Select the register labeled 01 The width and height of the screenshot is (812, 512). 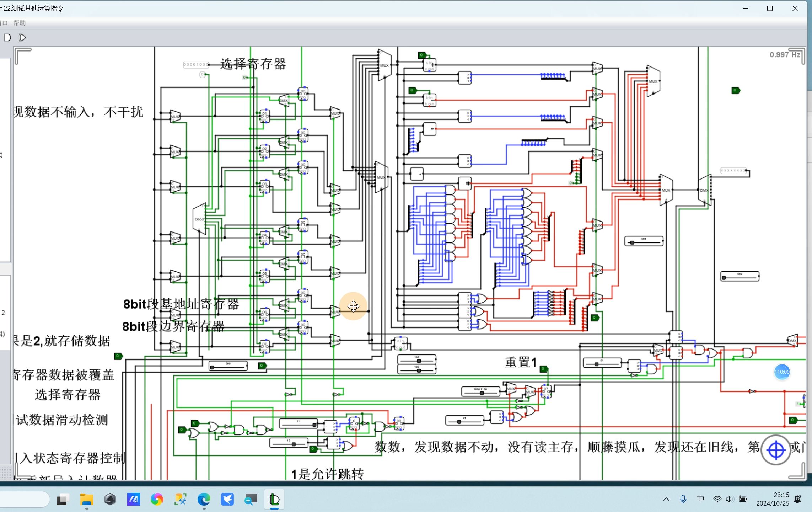pos(264,116)
